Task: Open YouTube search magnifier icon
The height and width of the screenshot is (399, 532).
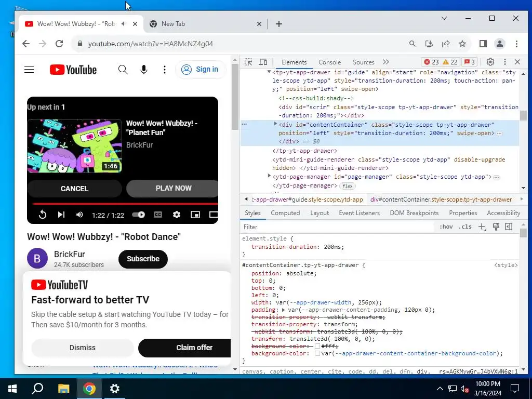Action: click(x=123, y=70)
